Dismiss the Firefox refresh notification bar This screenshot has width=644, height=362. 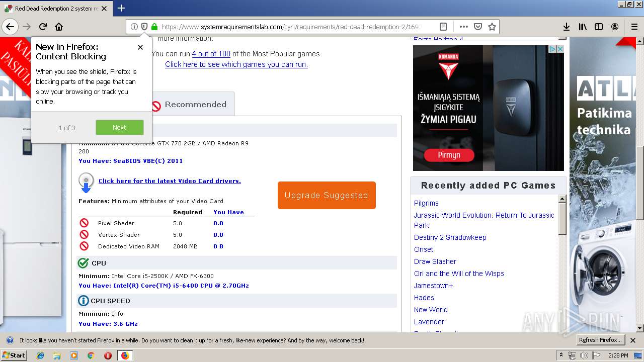(x=633, y=340)
